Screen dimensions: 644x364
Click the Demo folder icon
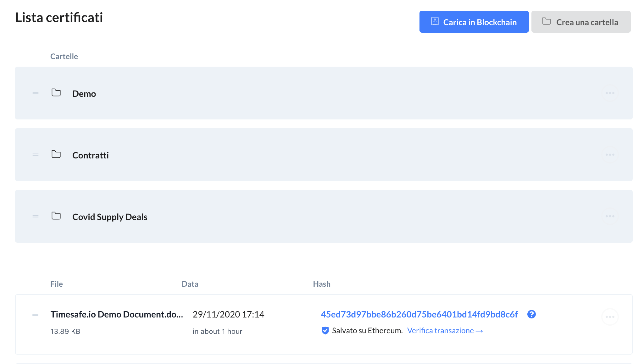tap(56, 93)
